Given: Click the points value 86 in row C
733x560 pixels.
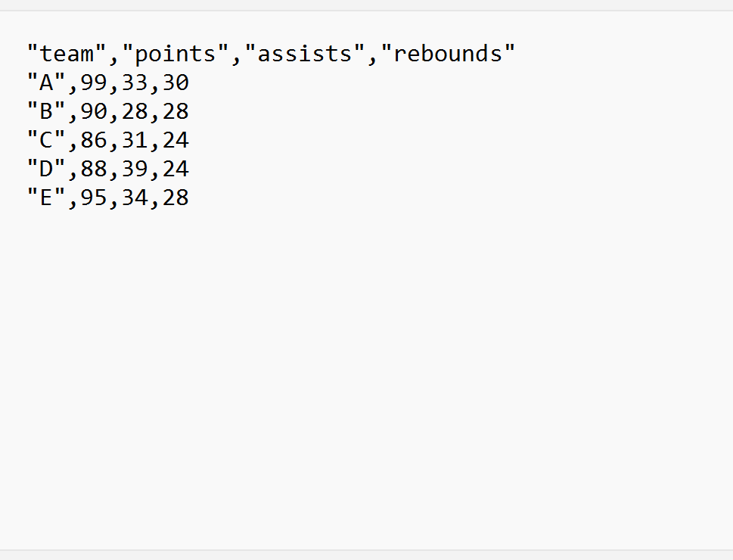Looking at the screenshot, I should (x=94, y=140).
